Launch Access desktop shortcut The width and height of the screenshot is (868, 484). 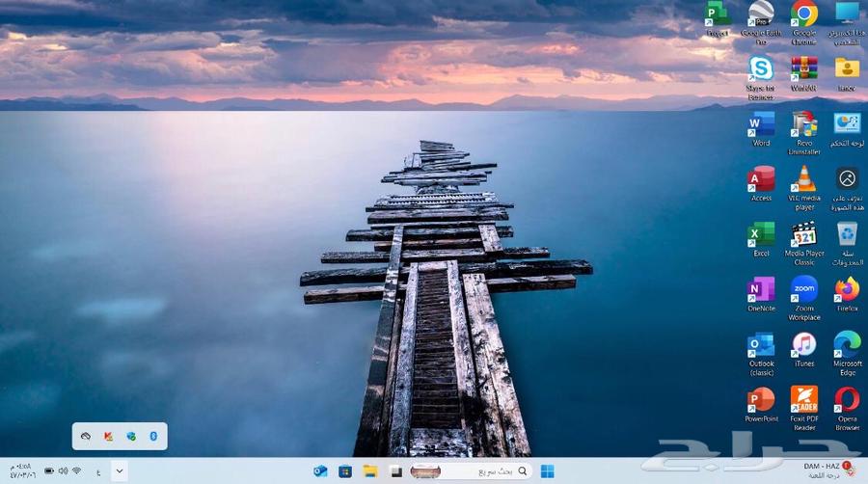[761, 183]
